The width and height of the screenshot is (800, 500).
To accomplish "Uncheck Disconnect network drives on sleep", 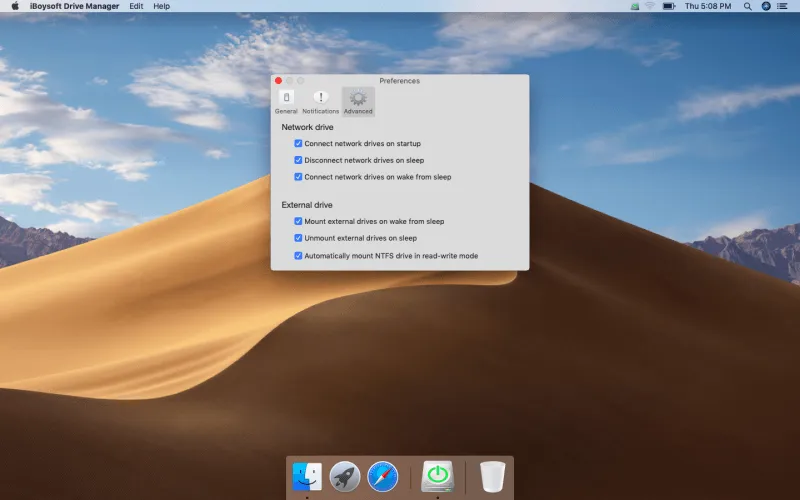I will [x=298, y=160].
